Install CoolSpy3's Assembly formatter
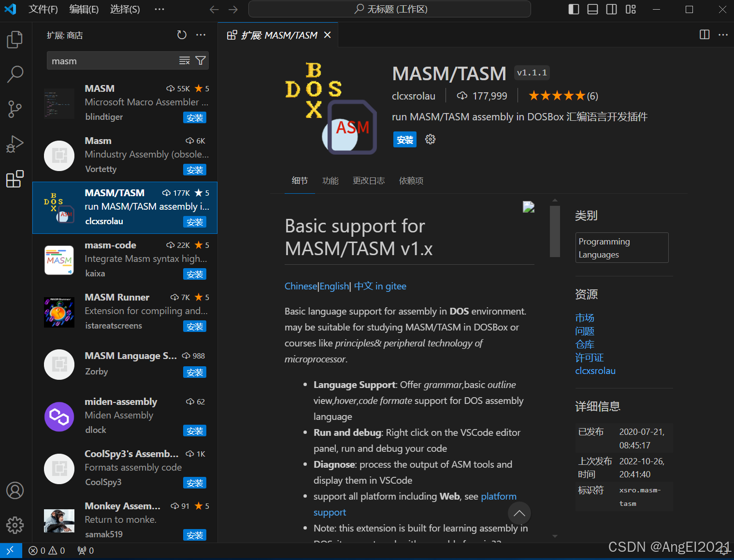The width and height of the screenshot is (734, 560). point(195,483)
